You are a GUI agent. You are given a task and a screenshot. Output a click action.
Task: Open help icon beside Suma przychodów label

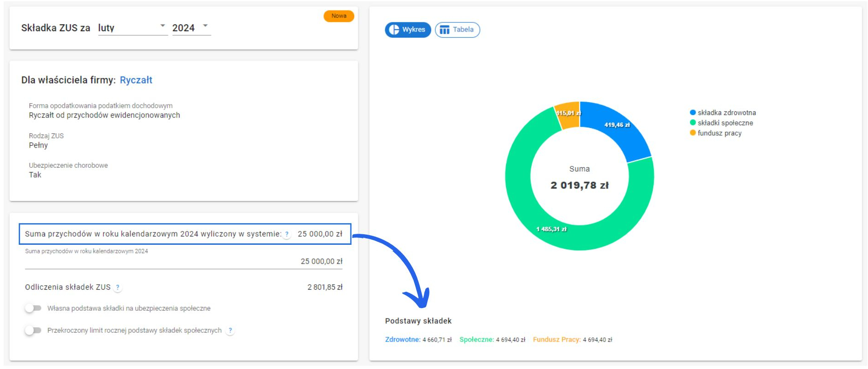pos(287,234)
